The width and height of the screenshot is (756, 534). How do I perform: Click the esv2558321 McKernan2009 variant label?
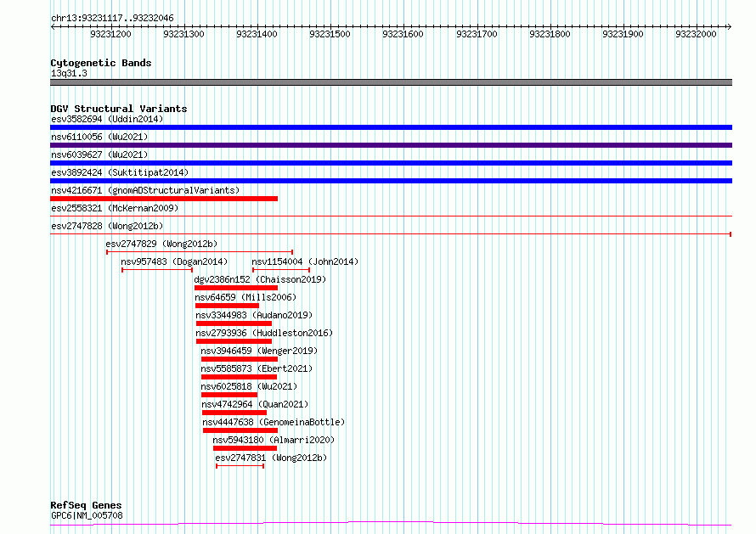[x=114, y=208]
